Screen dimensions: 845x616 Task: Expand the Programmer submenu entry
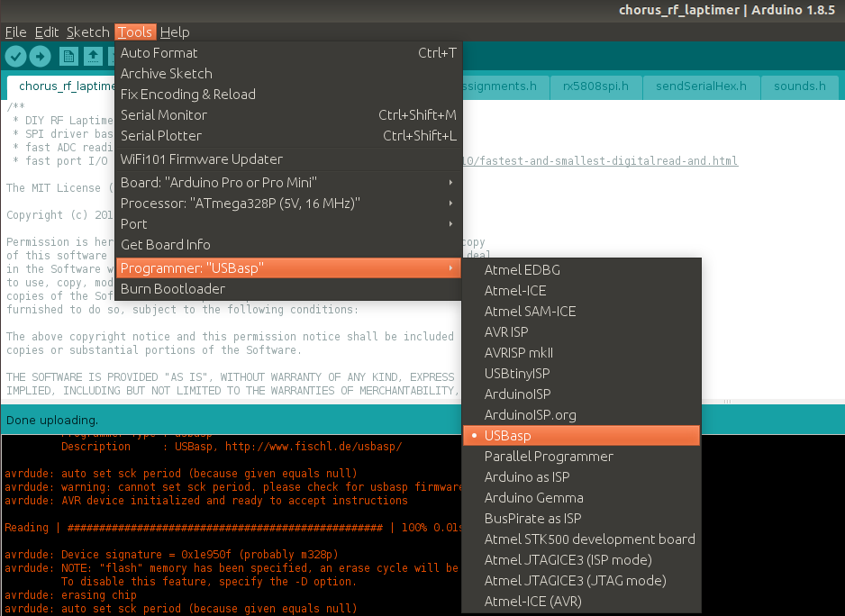pyautogui.click(x=288, y=267)
